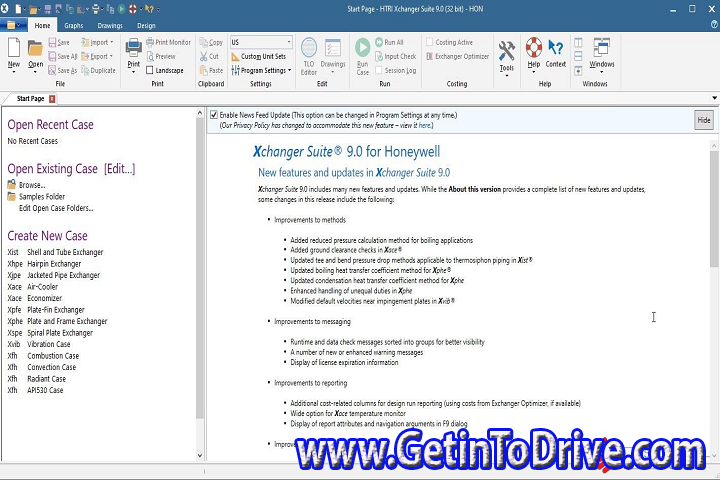
Task: Open a case with the Open folder icon
Action: (x=35, y=49)
